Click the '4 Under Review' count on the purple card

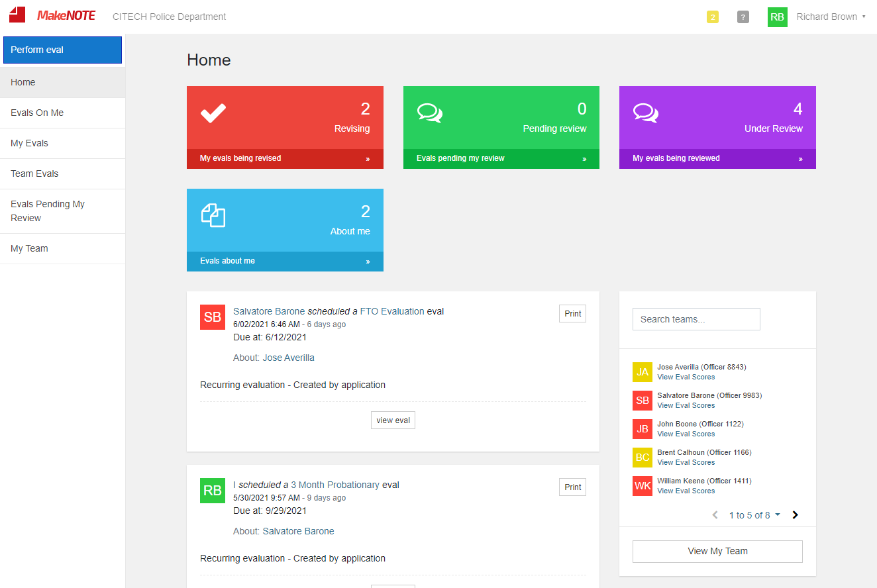[x=774, y=118]
